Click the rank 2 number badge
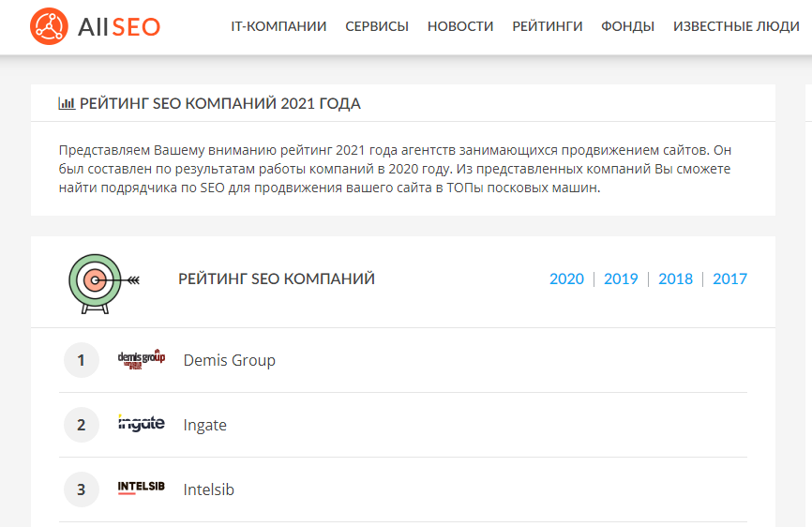 coord(82,425)
